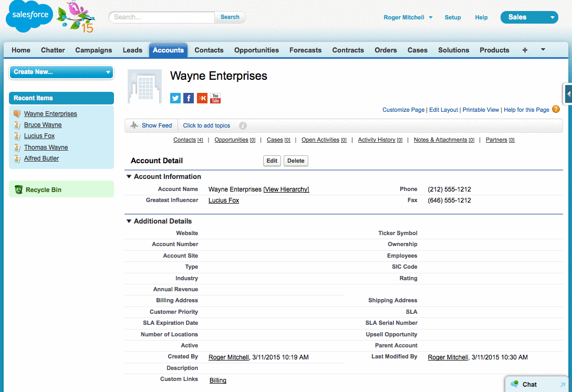Click Help for this Page link
The image size is (572, 392).
526,110
